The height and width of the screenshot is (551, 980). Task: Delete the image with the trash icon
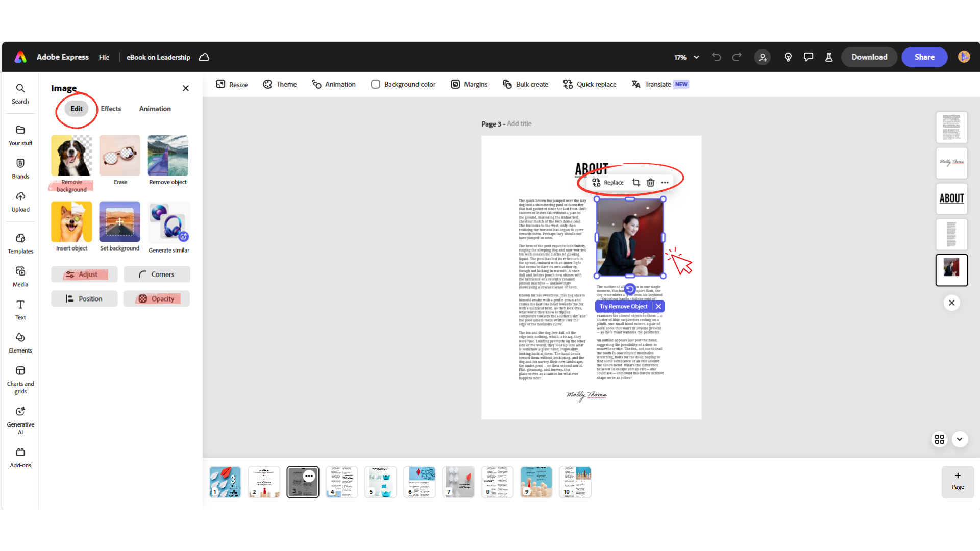[650, 182]
